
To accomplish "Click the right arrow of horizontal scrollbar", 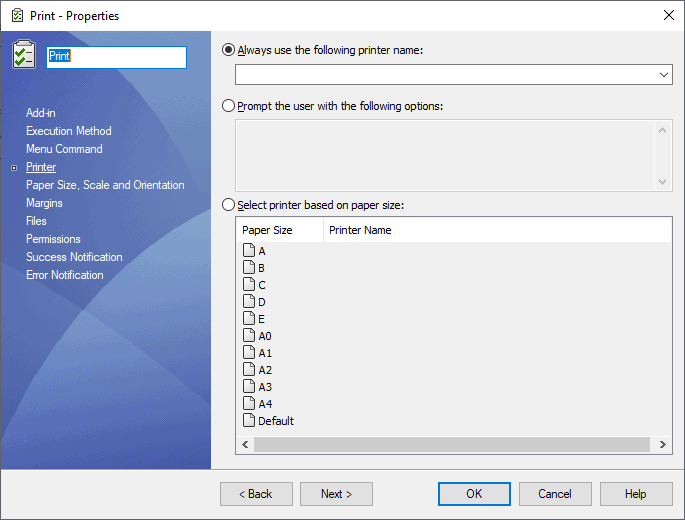I will coord(662,444).
